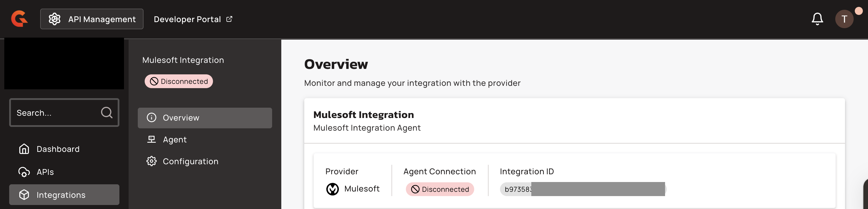Screen dimensions: 868x209
Task: Click the sidebar Disconnected status badge
Action: [179, 81]
